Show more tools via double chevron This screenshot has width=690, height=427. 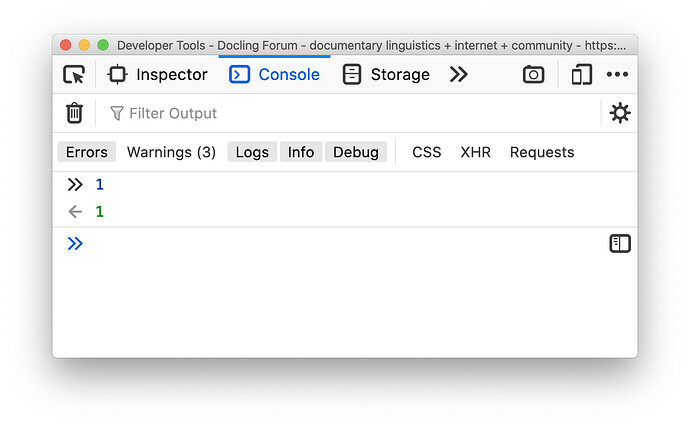coord(459,74)
